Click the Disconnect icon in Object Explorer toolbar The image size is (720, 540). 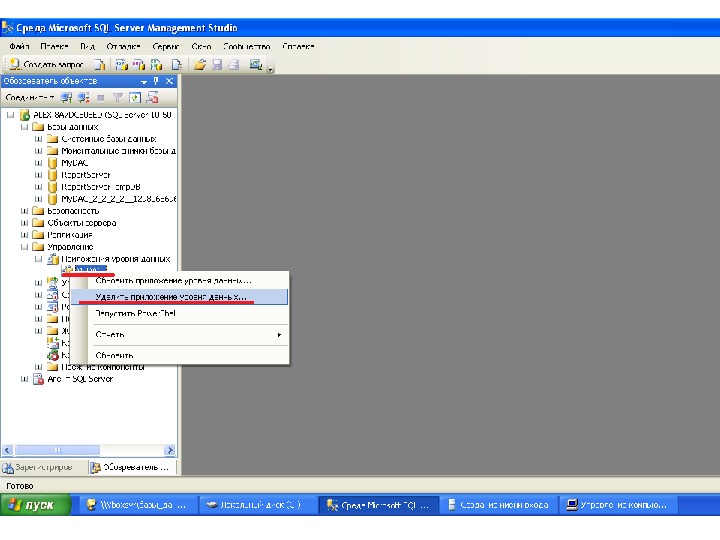(84, 97)
